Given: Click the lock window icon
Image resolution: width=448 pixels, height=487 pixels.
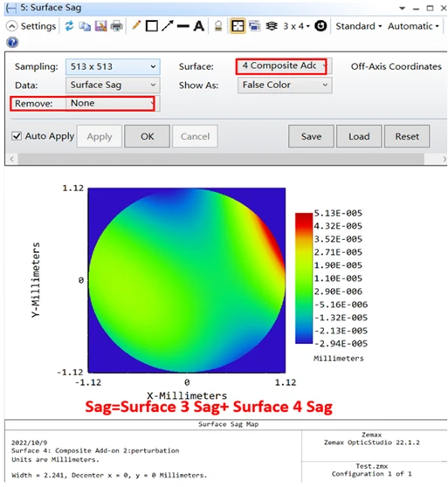Looking at the screenshot, I should coord(218,26).
